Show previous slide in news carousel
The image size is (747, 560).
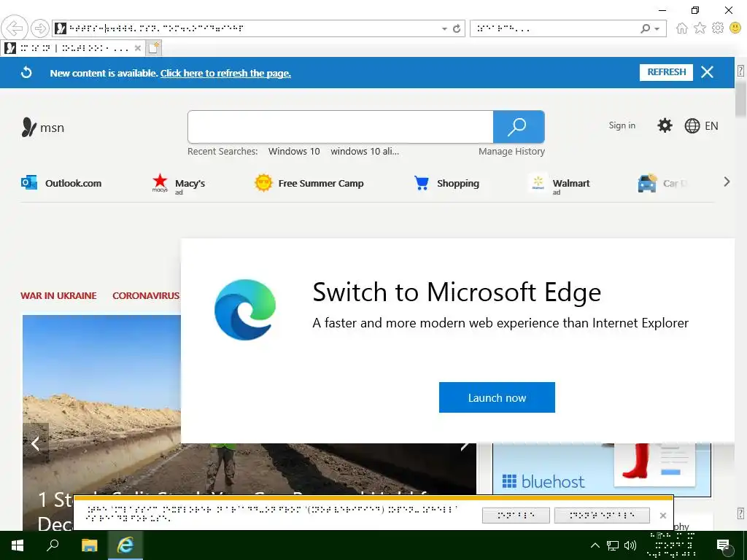[35, 444]
